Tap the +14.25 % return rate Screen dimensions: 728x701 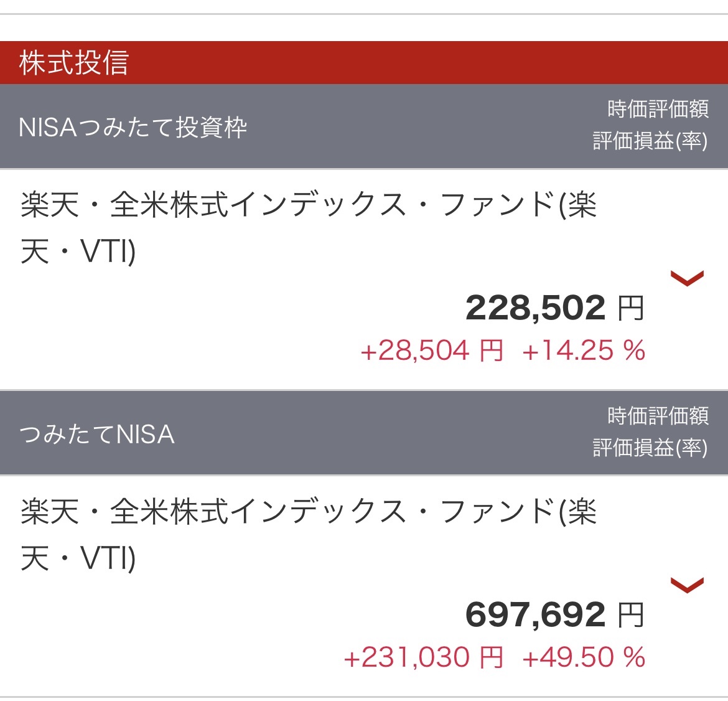tap(583, 351)
